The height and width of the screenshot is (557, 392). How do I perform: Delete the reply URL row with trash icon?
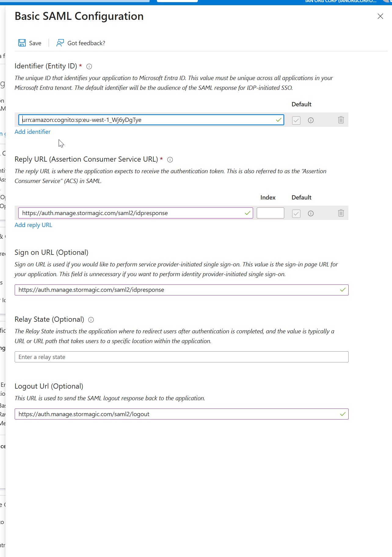(x=341, y=213)
